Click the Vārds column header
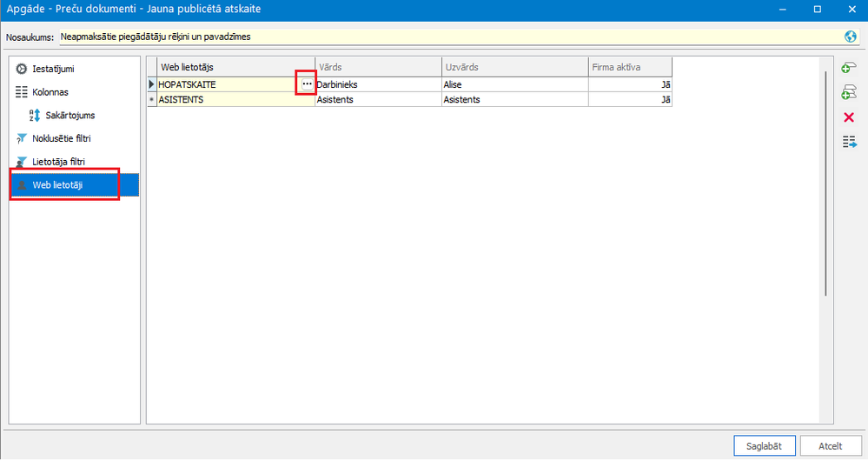The height and width of the screenshot is (461, 868). pyautogui.click(x=378, y=67)
